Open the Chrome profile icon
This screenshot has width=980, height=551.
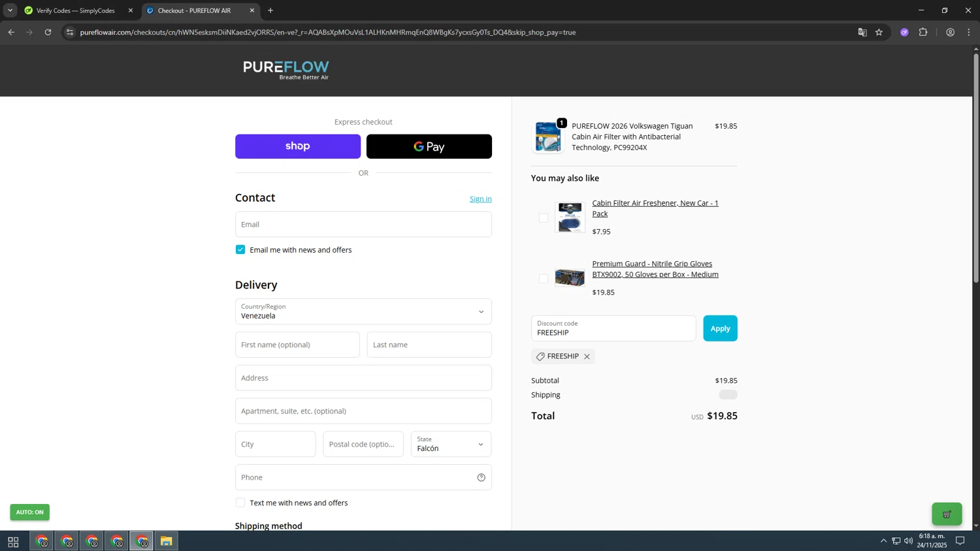point(950,32)
